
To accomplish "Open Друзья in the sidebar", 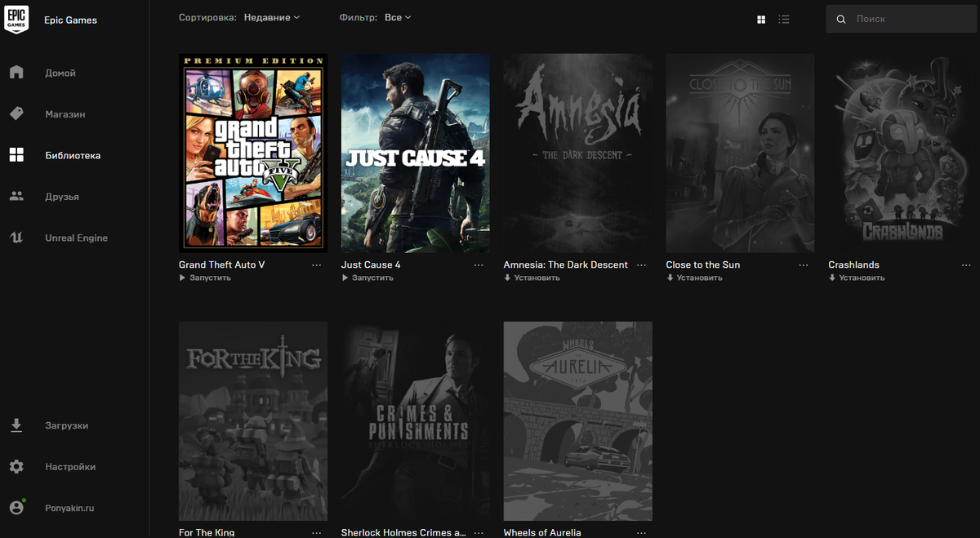I will coord(62,197).
